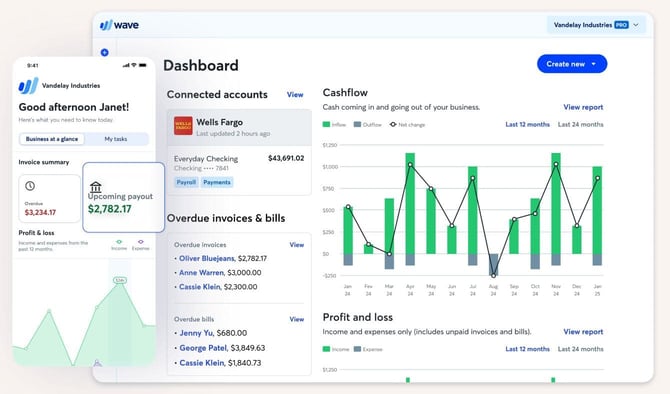Click View link for Overdue bills
The image size is (670, 394).
pos(297,319)
